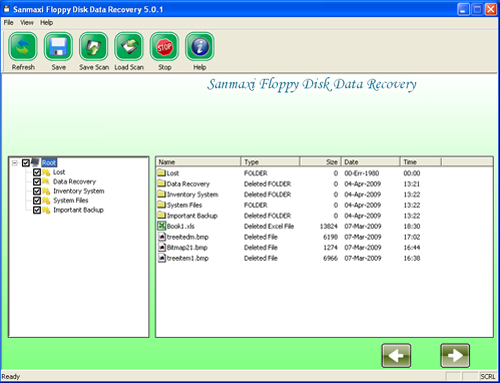This screenshot has width=500, height=383.
Task: Go back with the left arrow button
Action: pos(396,356)
